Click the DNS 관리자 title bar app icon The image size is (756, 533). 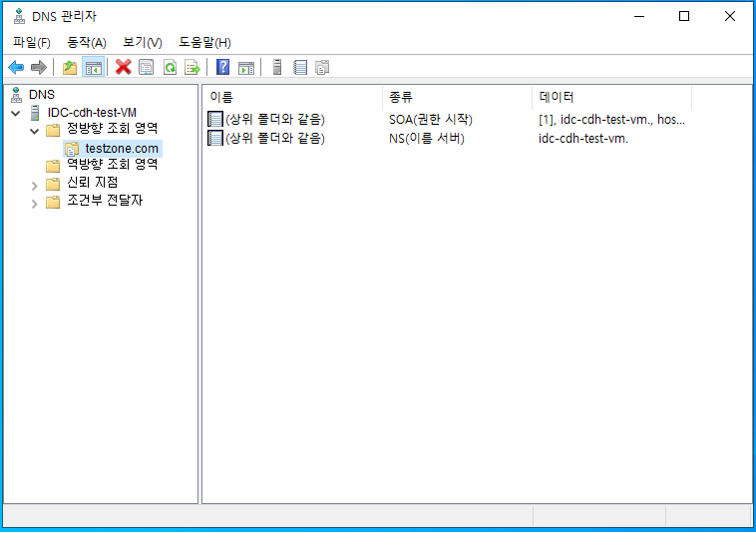coord(19,16)
